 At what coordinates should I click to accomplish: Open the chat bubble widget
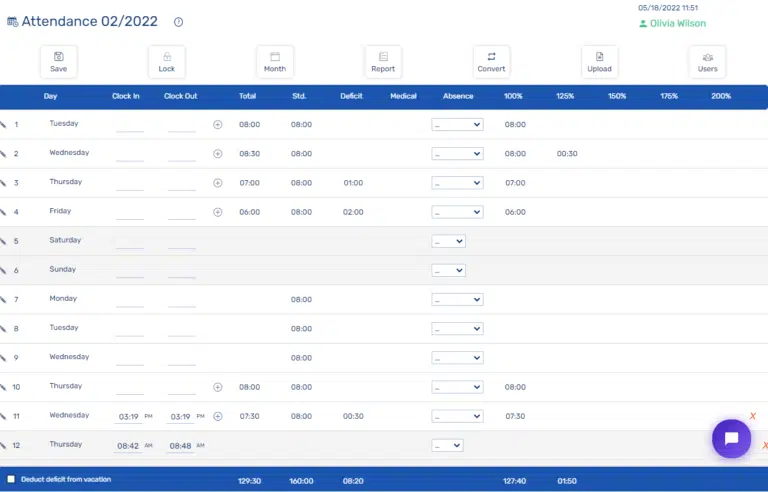[x=731, y=438]
